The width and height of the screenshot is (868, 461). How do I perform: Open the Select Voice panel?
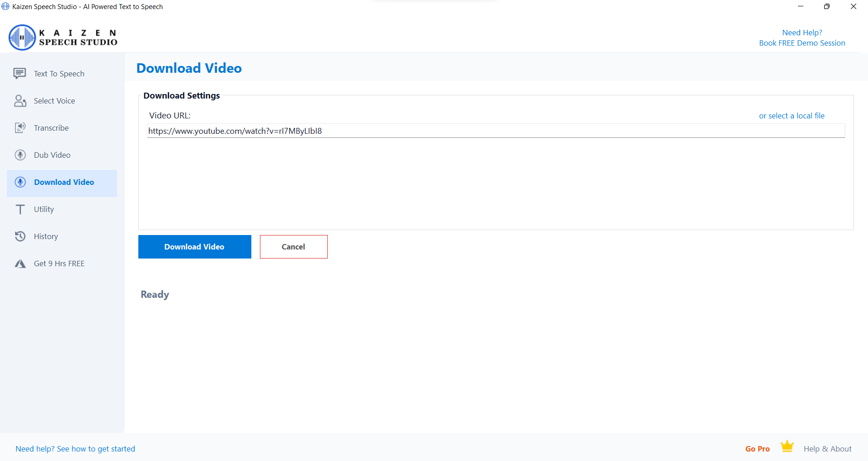(x=54, y=100)
